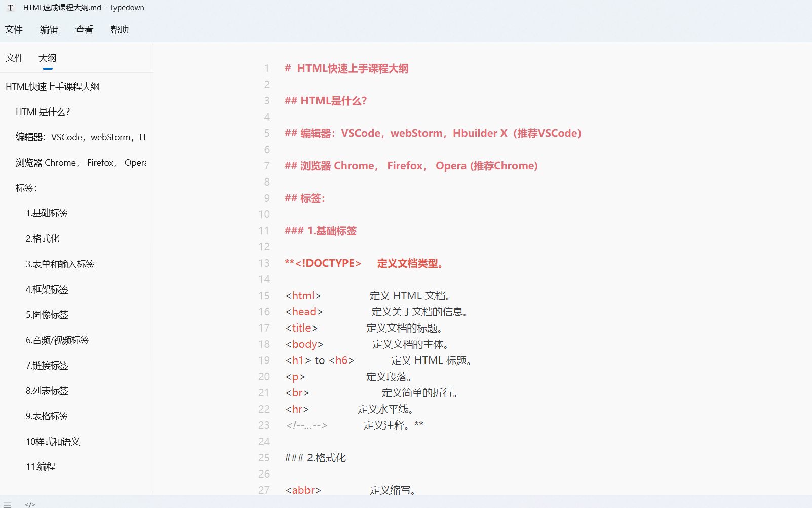Click the <hr> tag text

[x=297, y=409]
